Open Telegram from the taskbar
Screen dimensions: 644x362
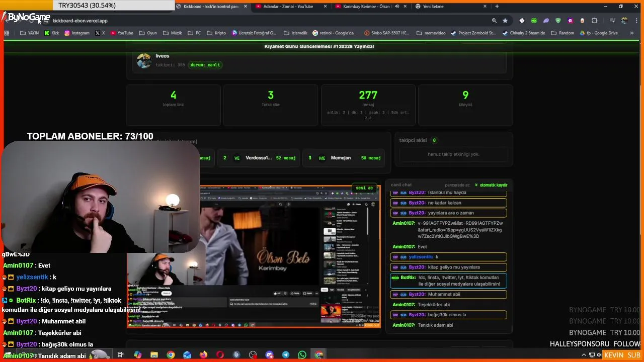(x=286, y=355)
